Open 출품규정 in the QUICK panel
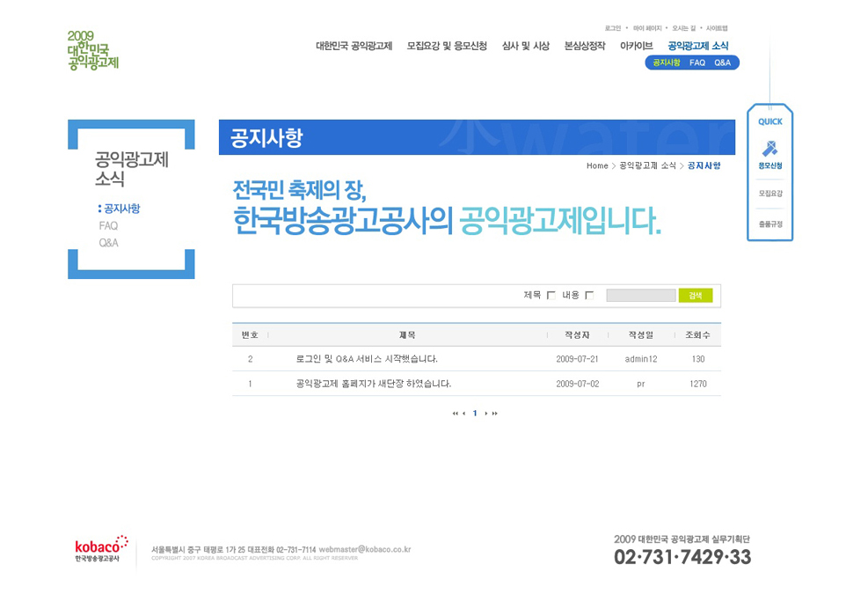 pos(770,224)
